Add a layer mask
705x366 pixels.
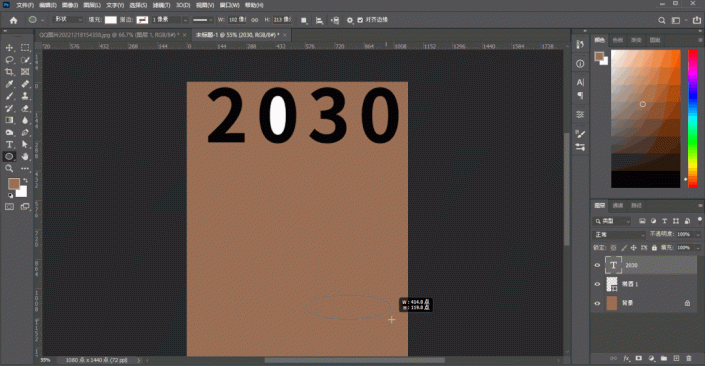(x=638, y=358)
